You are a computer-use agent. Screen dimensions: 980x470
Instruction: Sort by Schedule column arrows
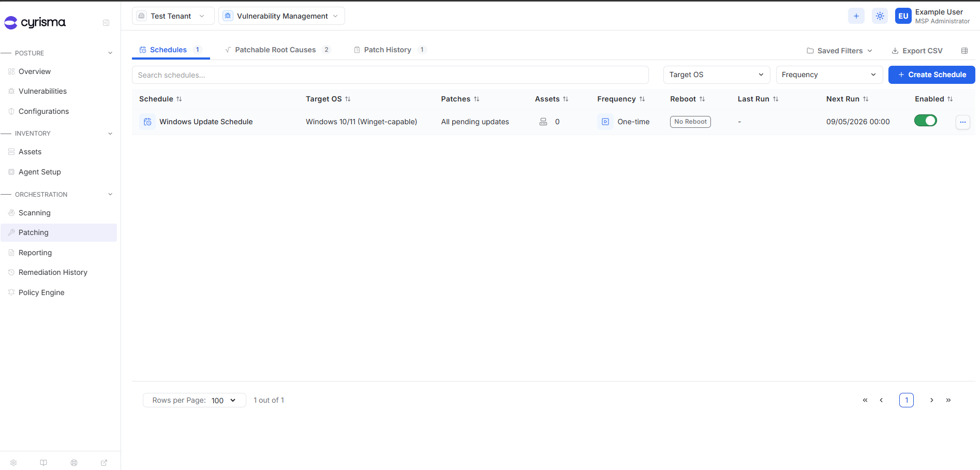click(x=179, y=99)
